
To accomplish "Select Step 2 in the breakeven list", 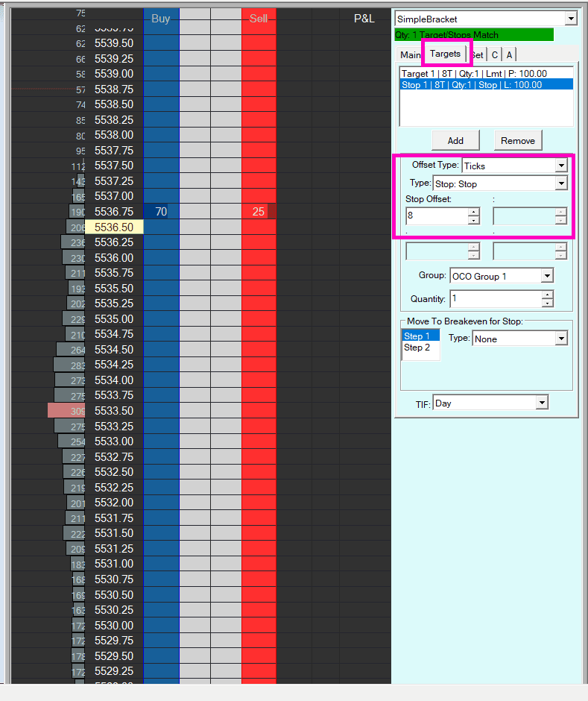I will pyautogui.click(x=417, y=348).
